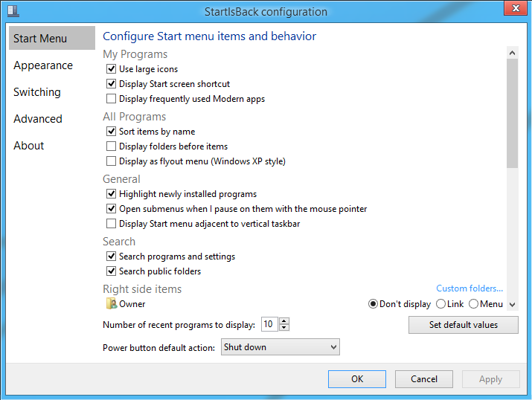532x400 pixels.
Task: Uncheck Search programs and settings
Action: pyautogui.click(x=111, y=256)
